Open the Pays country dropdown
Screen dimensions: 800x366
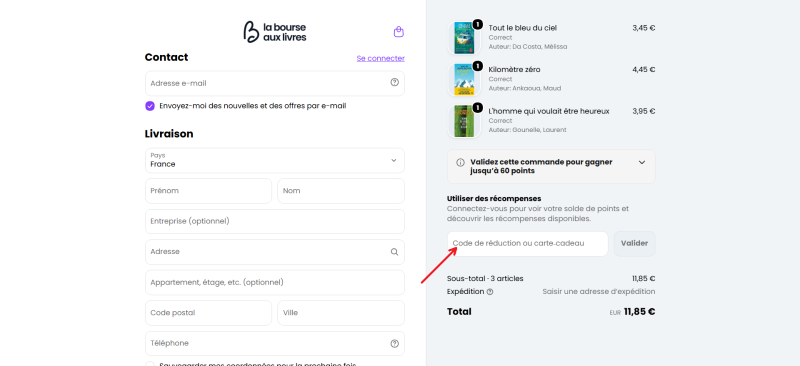click(274, 160)
